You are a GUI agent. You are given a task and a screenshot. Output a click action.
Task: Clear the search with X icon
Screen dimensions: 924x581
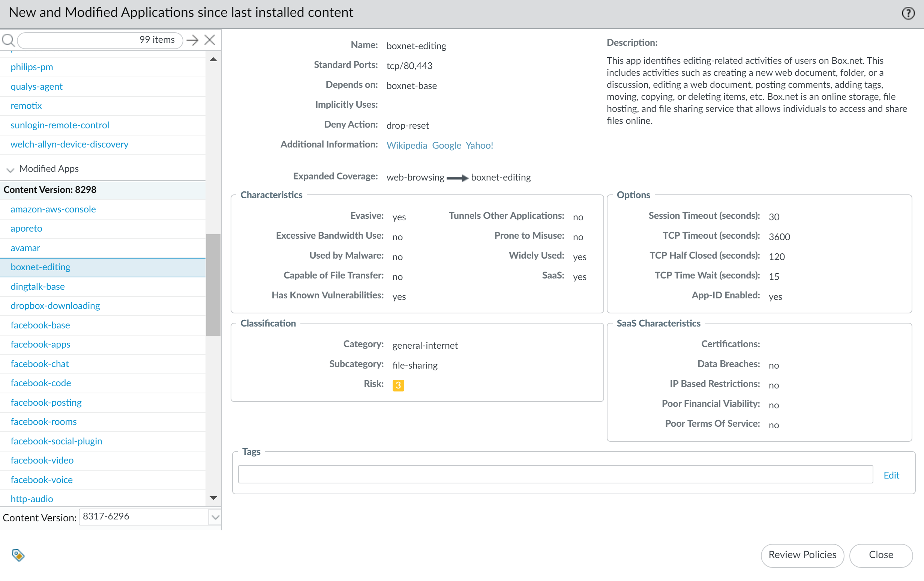210,40
